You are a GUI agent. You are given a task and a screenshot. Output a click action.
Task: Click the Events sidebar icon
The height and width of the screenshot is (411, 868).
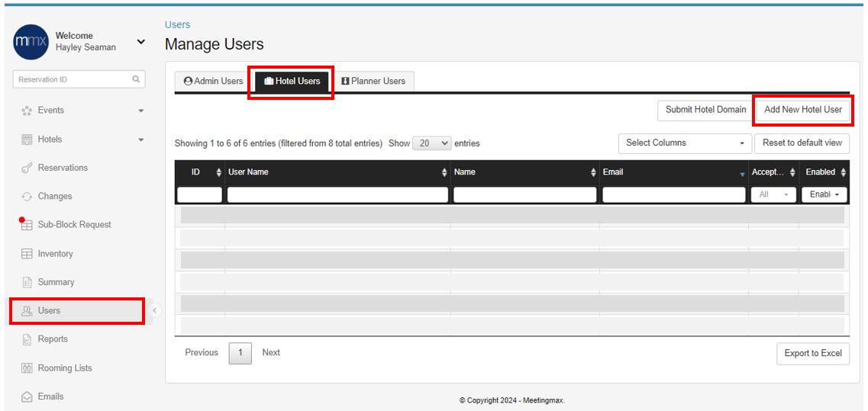pyautogui.click(x=27, y=111)
